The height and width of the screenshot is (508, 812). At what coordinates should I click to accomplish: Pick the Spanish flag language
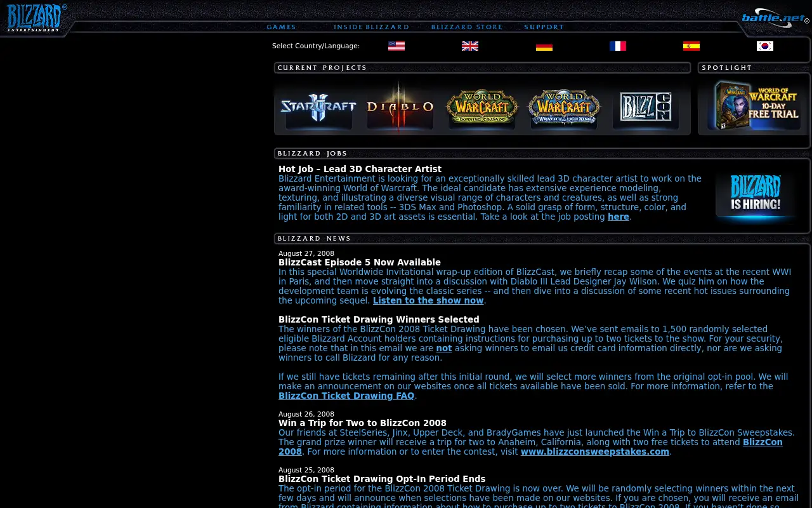coord(691,46)
